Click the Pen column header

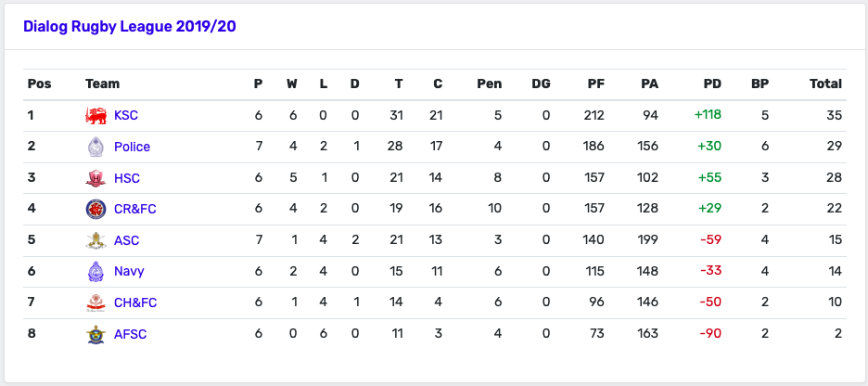pos(490,84)
